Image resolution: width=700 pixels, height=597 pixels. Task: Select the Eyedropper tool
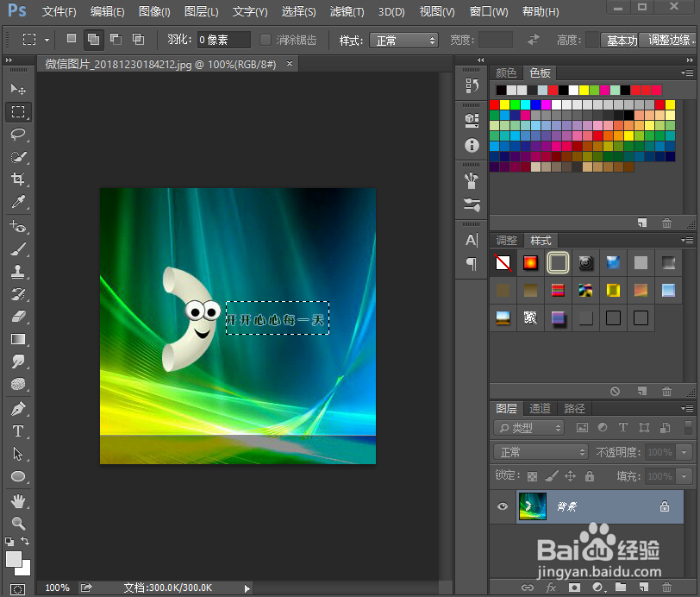coord(18,202)
